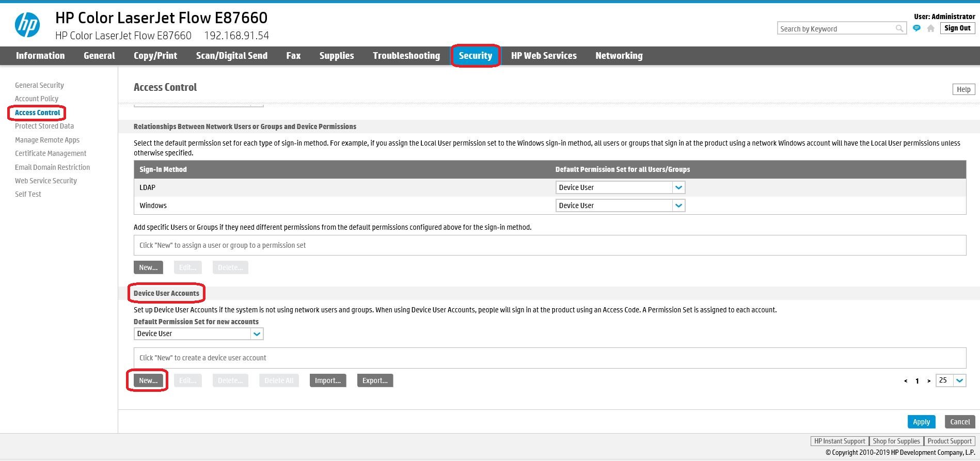The image size is (980, 461).
Task: Open HP Instant Support link
Action: pos(840,441)
